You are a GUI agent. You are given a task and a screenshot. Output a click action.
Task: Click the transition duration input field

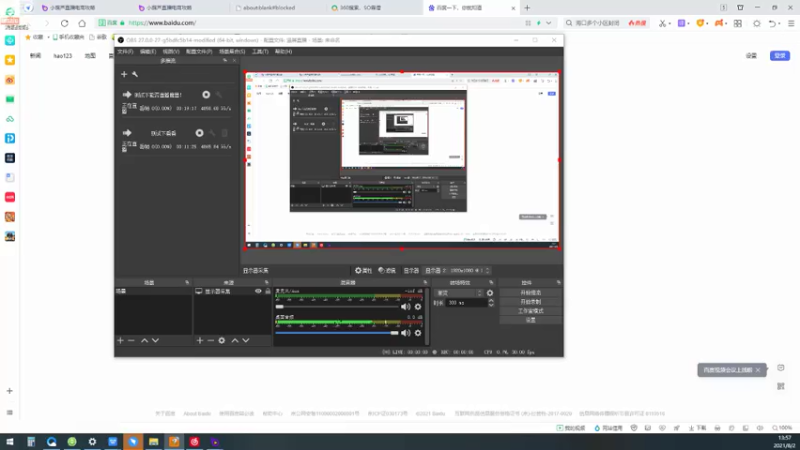point(466,303)
